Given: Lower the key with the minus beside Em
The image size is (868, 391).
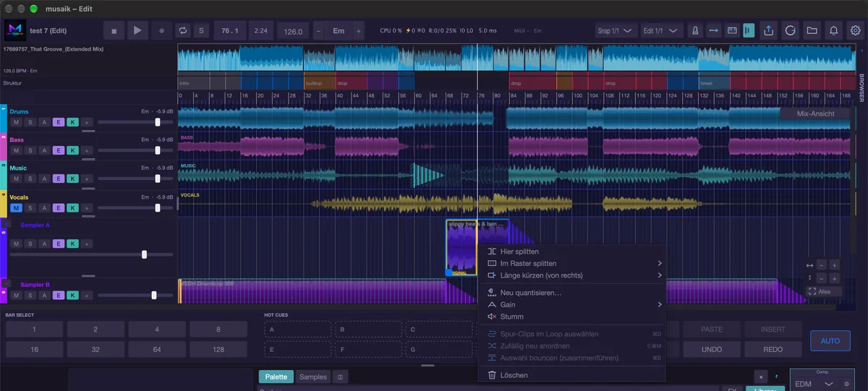Looking at the screenshot, I should (x=318, y=32).
